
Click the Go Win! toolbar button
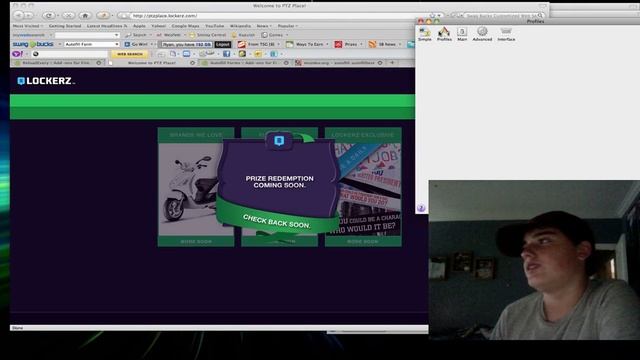(x=136, y=44)
